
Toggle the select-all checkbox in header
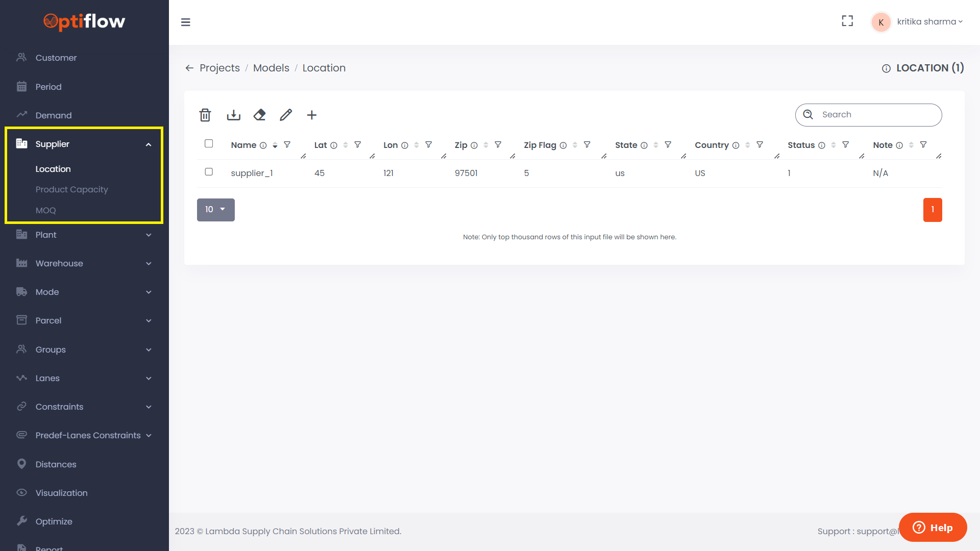tap(209, 143)
